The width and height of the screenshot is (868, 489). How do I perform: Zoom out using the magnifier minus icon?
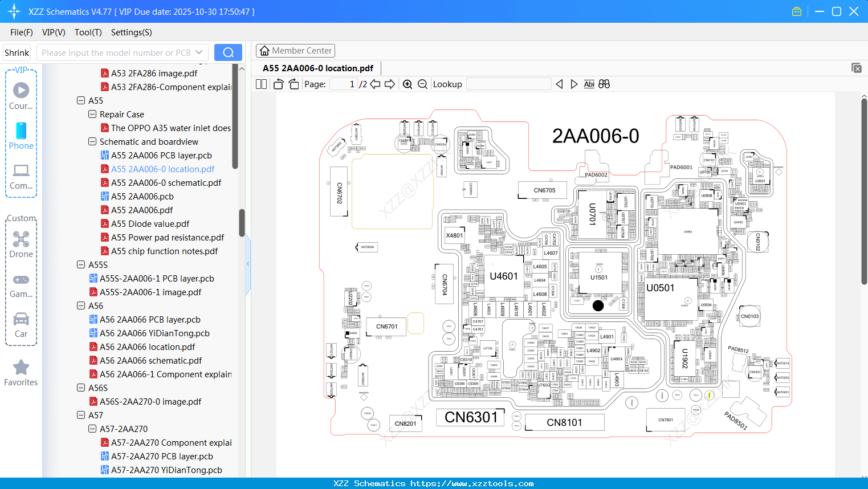pos(422,84)
